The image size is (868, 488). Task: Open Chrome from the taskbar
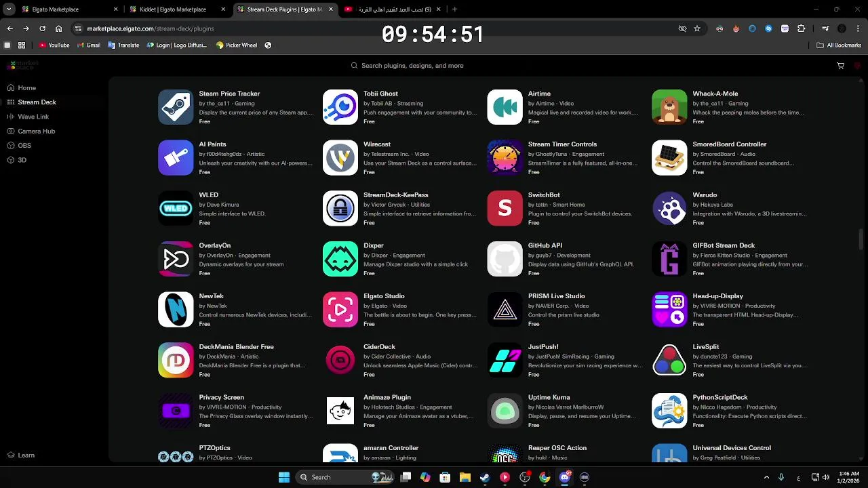point(545,477)
